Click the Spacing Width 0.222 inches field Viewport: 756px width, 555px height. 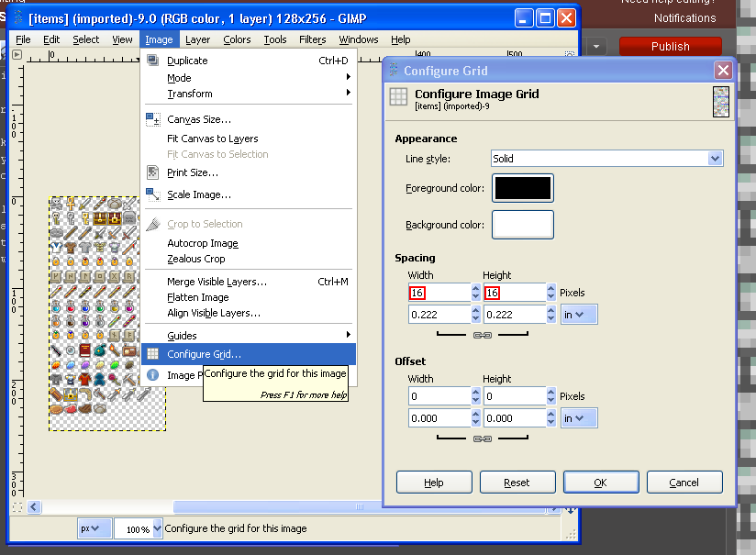[x=439, y=315]
